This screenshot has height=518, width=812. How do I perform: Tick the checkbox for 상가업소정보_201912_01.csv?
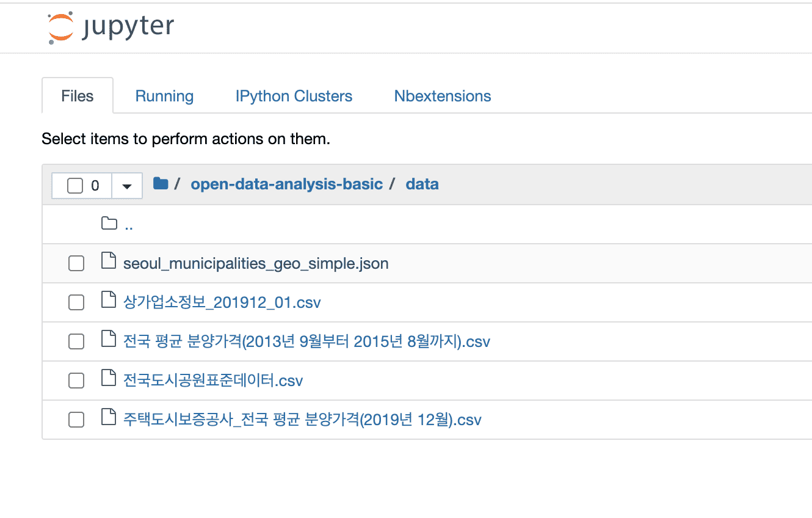tap(76, 302)
